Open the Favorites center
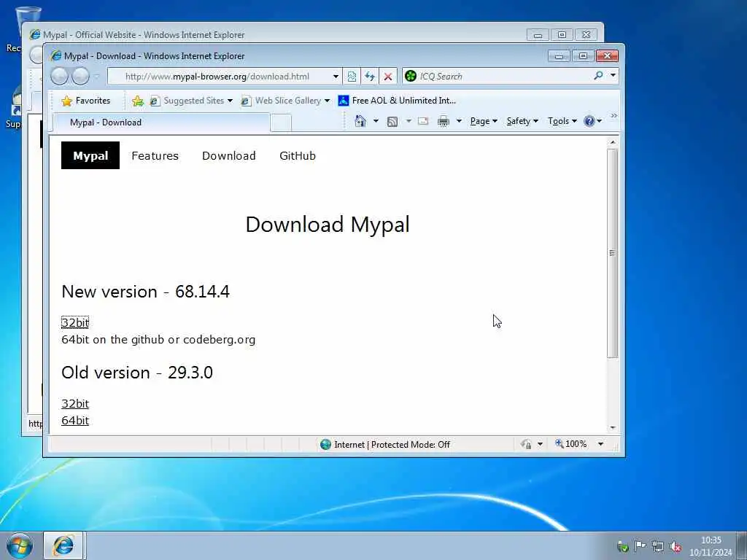 (86, 101)
